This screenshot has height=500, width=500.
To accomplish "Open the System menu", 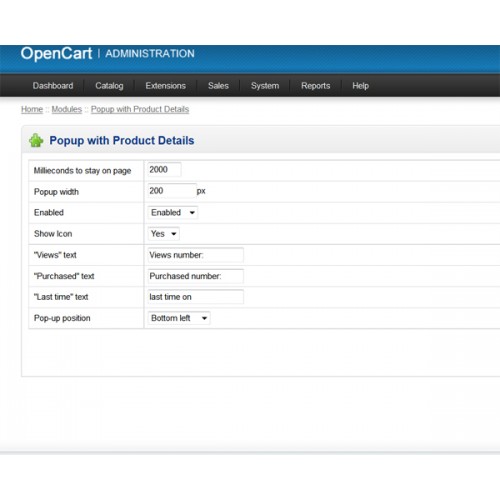I will [x=265, y=86].
